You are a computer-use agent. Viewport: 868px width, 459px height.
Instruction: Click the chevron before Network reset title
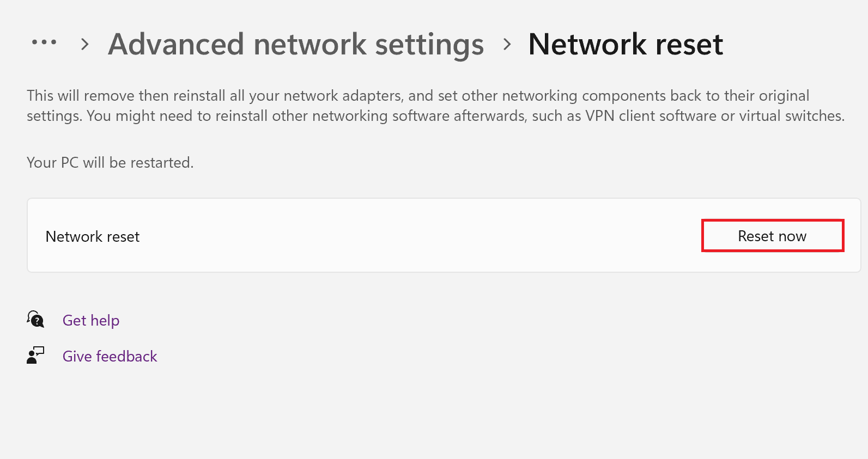tap(507, 44)
